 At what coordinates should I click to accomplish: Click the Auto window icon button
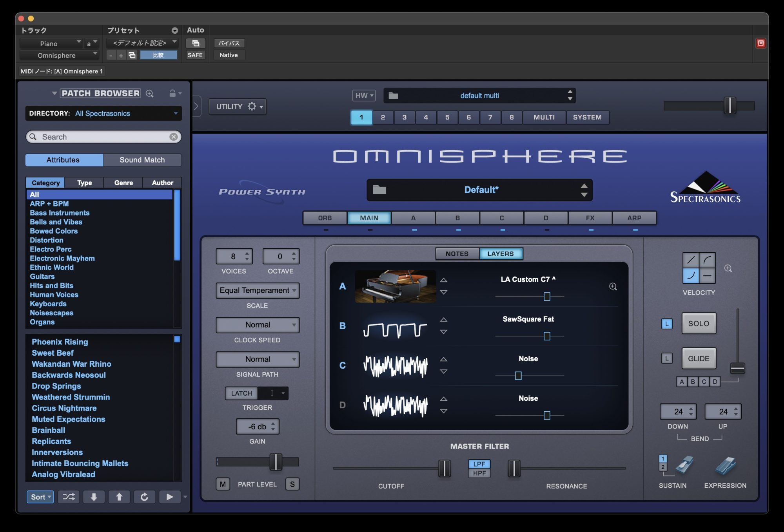click(x=195, y=43)
